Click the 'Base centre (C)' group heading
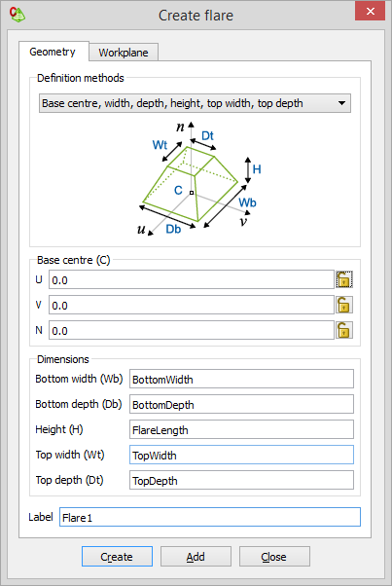This screenshot has height=586, width=392. [74, 260]
